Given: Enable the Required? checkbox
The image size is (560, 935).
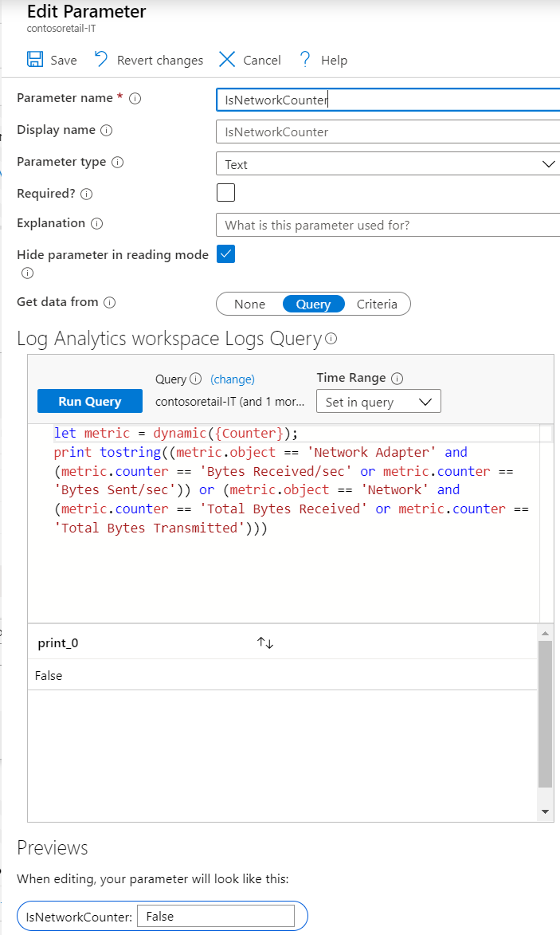Looking at the screenshot, I should coord(225,193).
